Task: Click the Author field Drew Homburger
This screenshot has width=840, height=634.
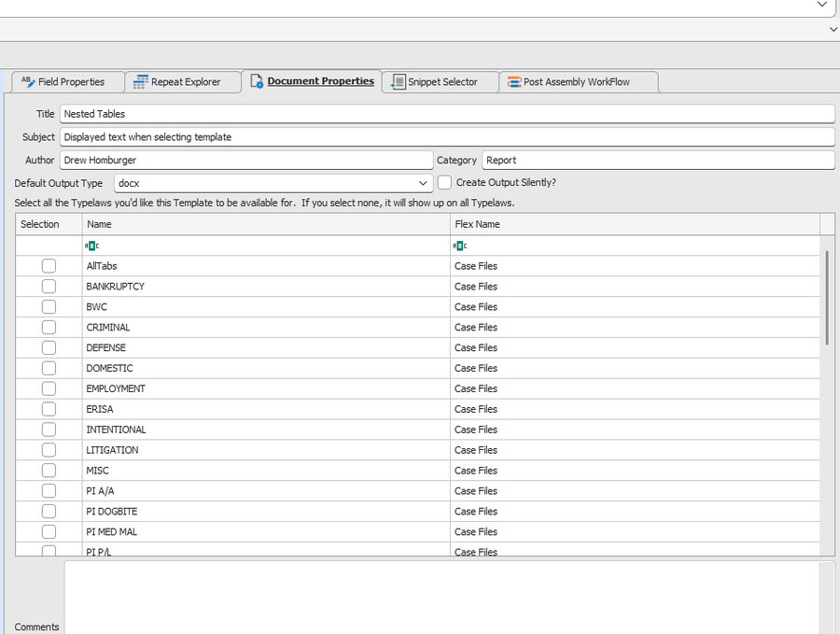Action: click(x=246, y=160)
